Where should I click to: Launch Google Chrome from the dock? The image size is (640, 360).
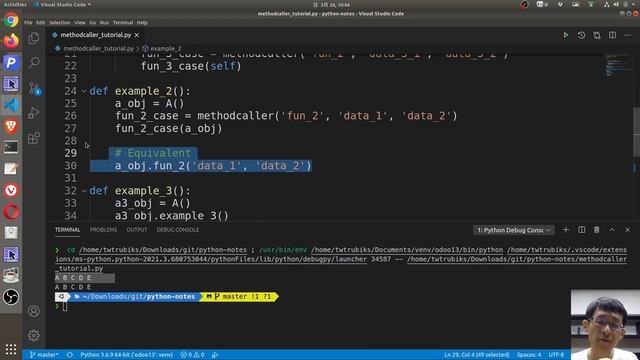[x=11, y=19]
